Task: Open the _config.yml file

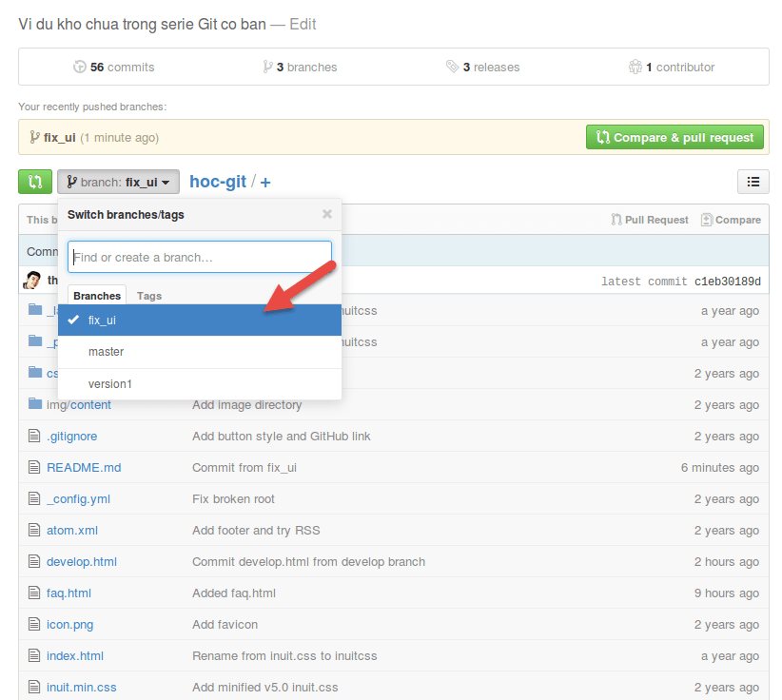Action: (78, 499)
